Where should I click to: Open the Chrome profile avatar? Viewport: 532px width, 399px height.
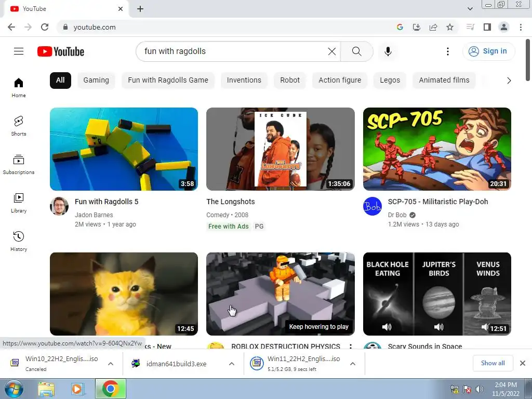504,27
